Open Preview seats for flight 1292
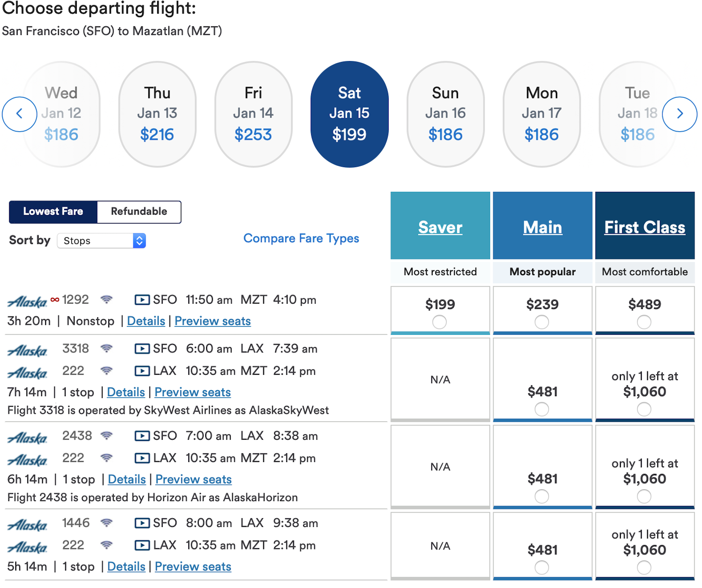 tap(213, 321)
